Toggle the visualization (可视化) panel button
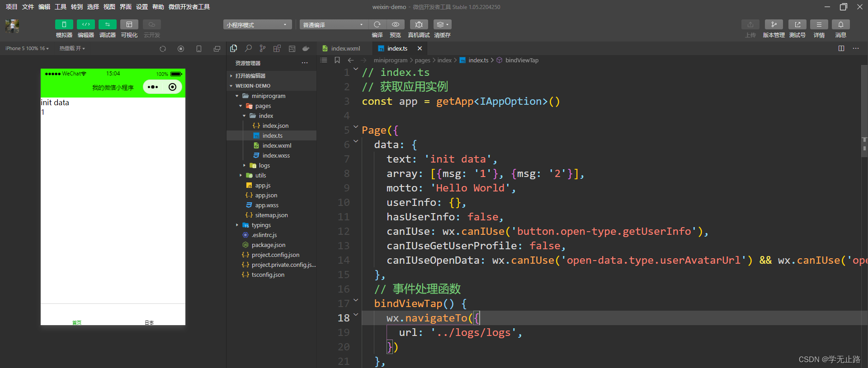 pos(129,24)
